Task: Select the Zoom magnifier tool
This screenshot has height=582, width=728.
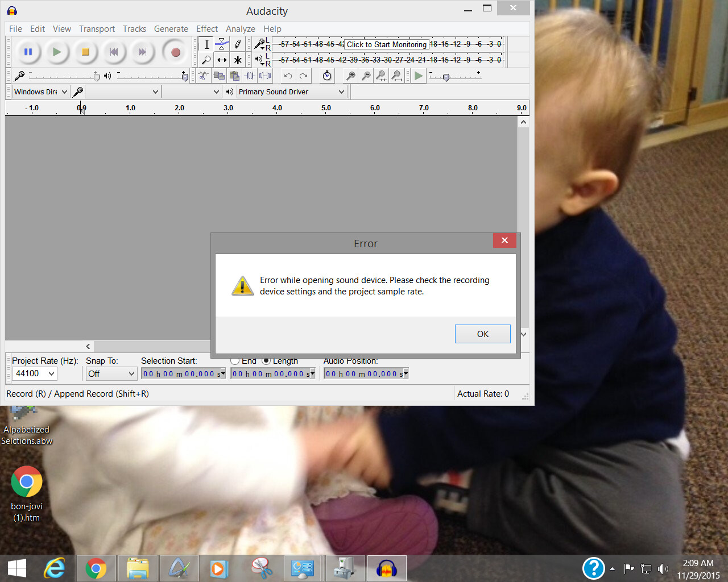Action: pyautogui.click(x=206, y=60)
